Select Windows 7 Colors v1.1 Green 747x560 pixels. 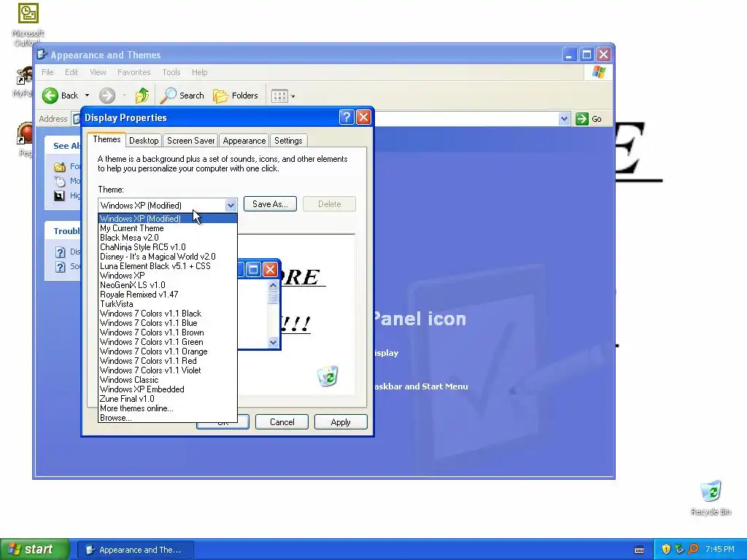[x=168, y=342]
